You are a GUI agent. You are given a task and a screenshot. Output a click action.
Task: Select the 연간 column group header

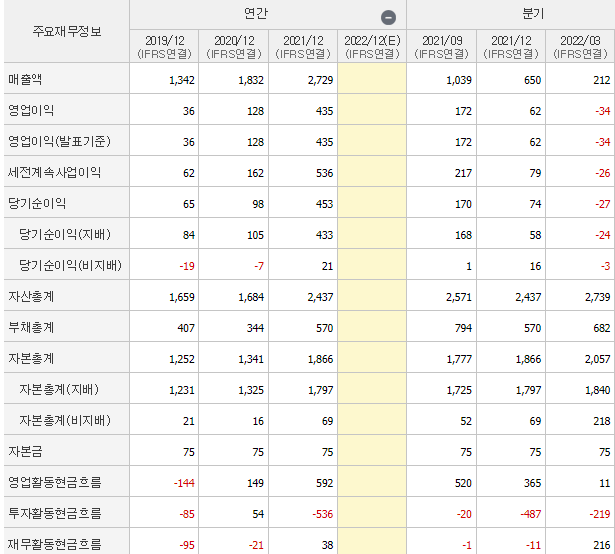pyautogui.click(x=256, y=14)
